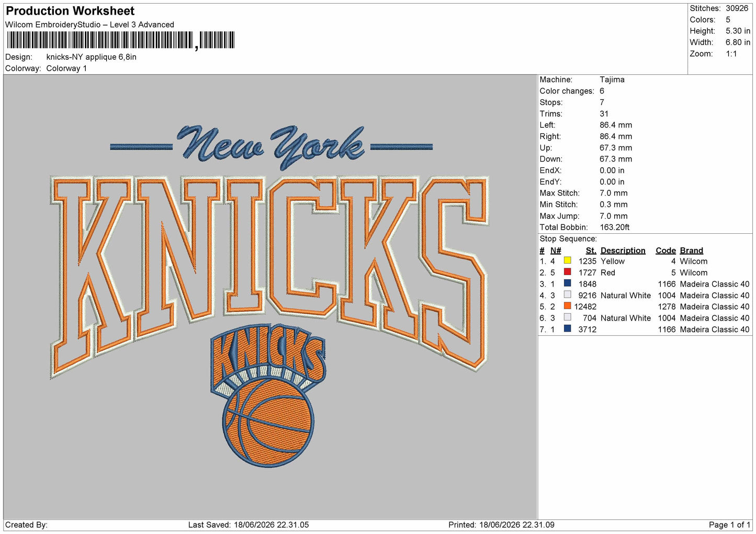756x534 pixels.
Task: Click 'Natural White' description in row 6
Action: click(x=625, y=318)
